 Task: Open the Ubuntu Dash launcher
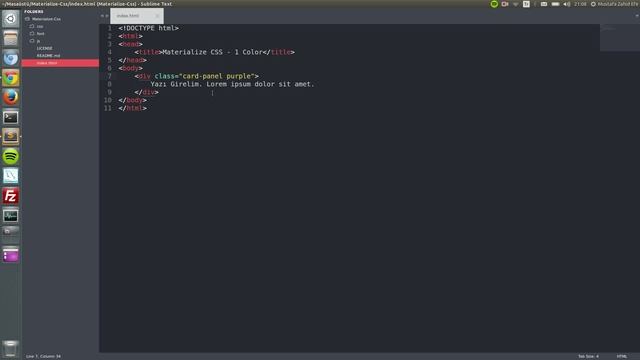11,19
